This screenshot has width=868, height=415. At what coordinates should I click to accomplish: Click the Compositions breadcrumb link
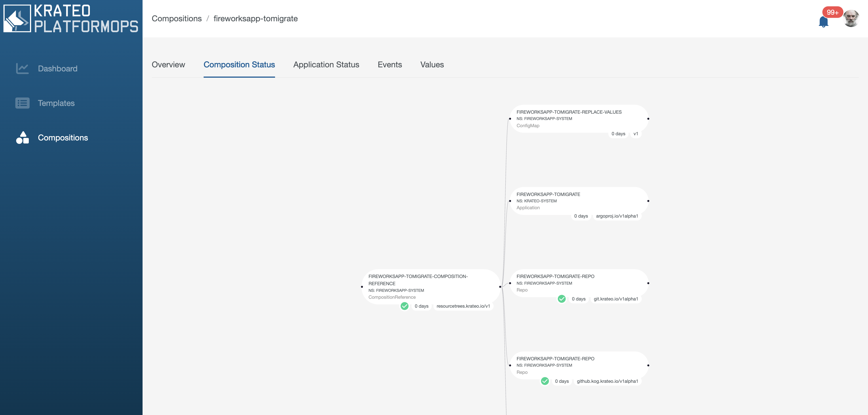tap(177, 18)
